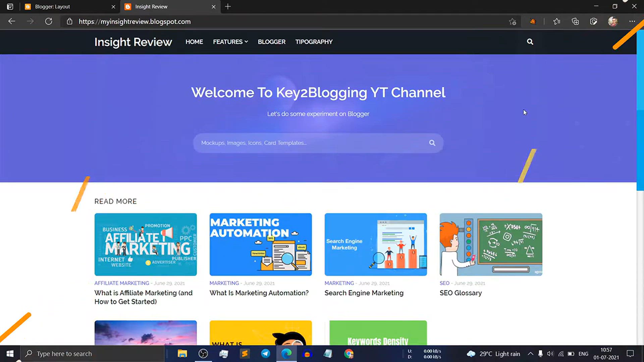Open the Affiliate Marketing post thumbnail

click(146, 244)
